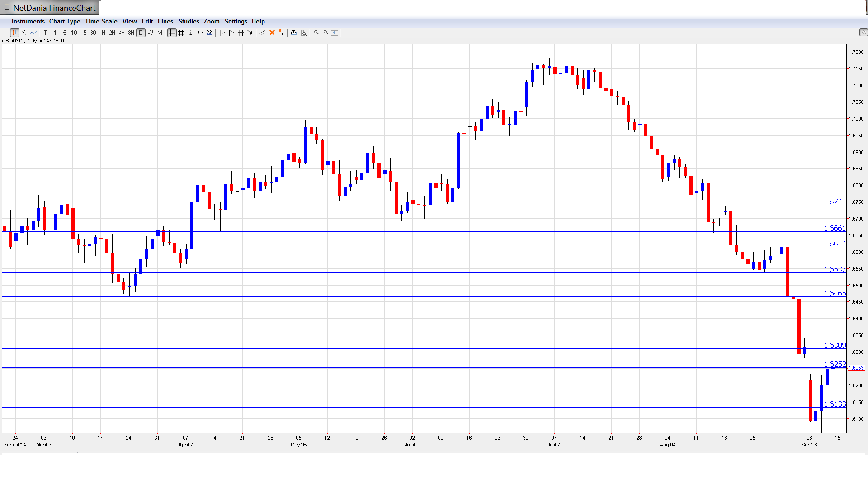Open the Studies menu
Image resolution: width=868 pixels, height=488 pixels.
[189, 21]
